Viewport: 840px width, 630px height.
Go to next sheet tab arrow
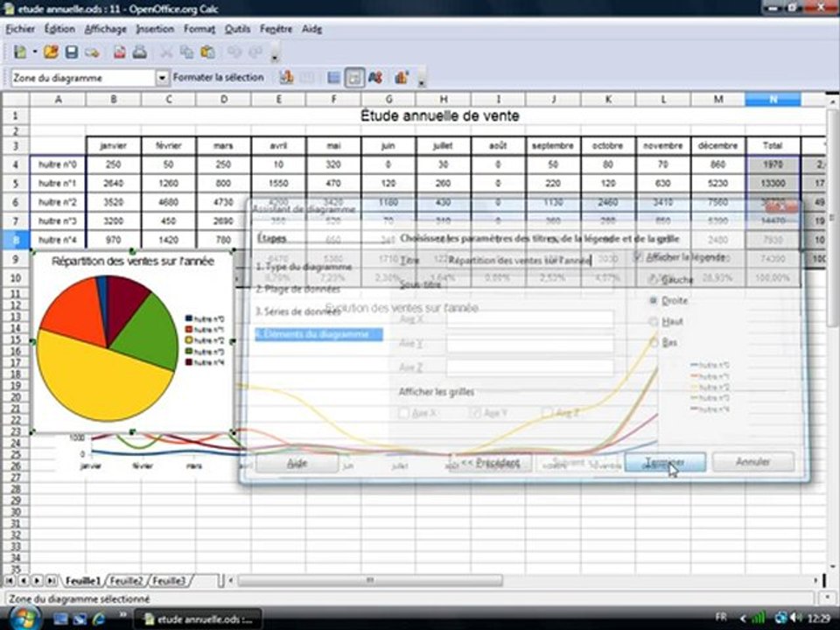coord(38,581)
